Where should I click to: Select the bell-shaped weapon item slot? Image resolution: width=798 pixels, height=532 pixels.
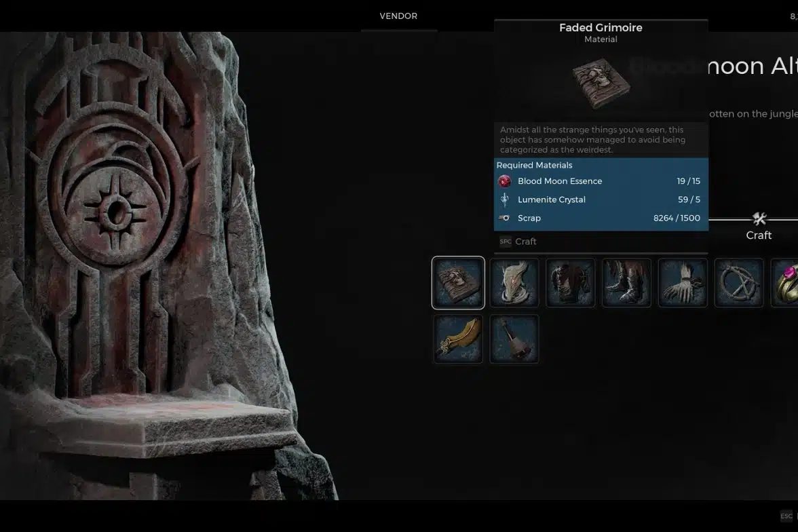514,339
